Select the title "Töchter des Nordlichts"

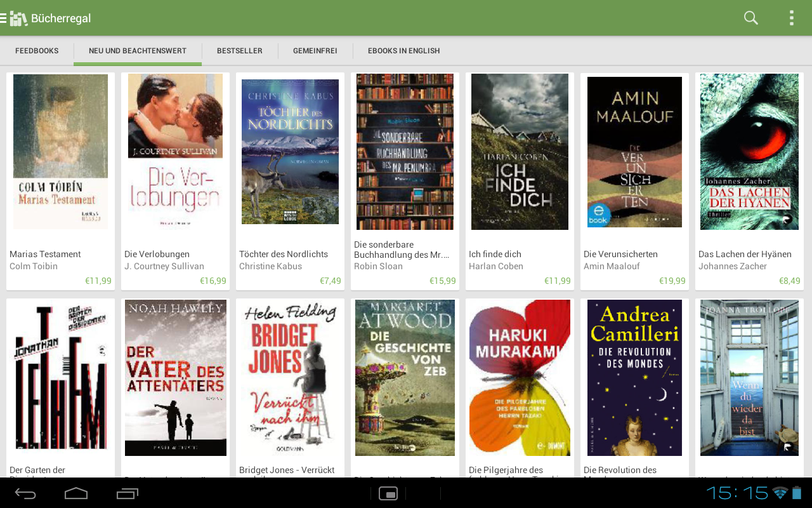coord(284,254)
